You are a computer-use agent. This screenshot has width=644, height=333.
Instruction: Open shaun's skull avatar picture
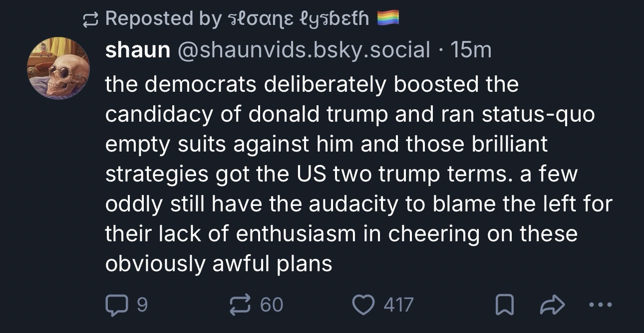(59, 67)
